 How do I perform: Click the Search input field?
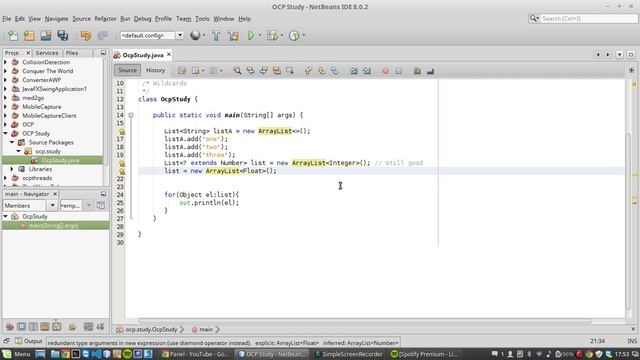[x=589, y=18]
